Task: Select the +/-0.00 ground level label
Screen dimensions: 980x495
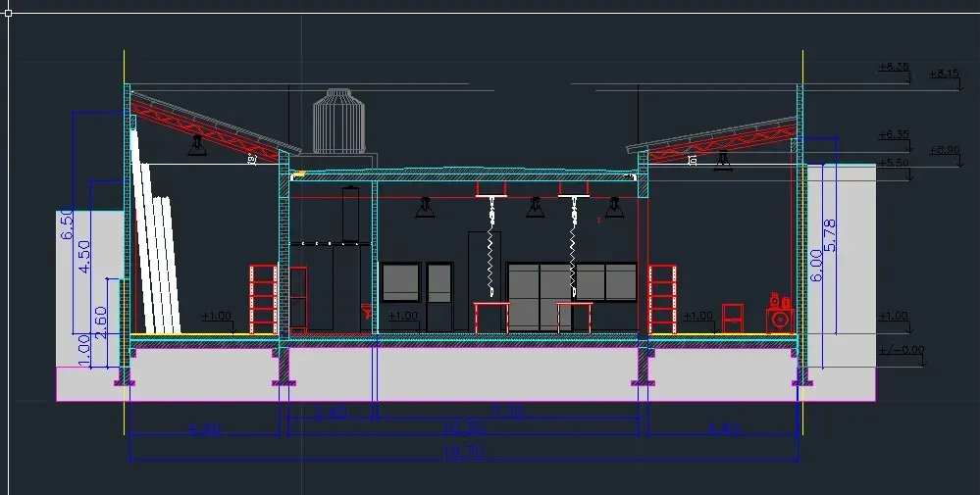Action: [901, 350]
